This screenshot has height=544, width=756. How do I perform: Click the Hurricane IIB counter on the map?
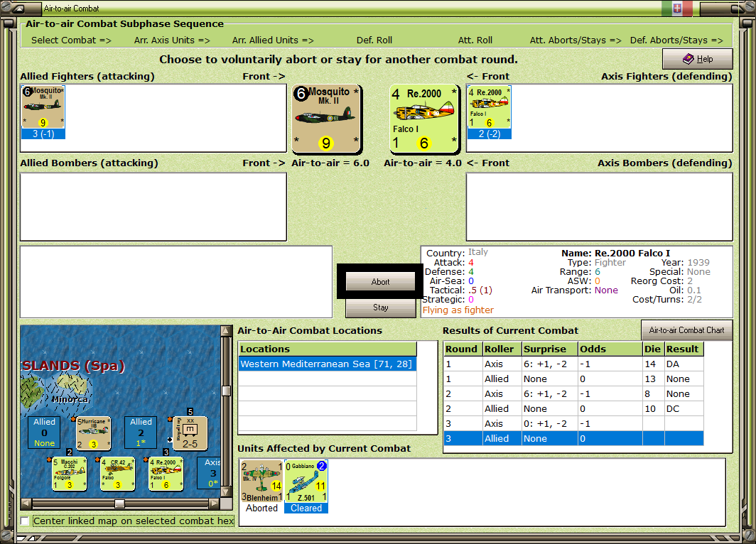coord(94,433)
